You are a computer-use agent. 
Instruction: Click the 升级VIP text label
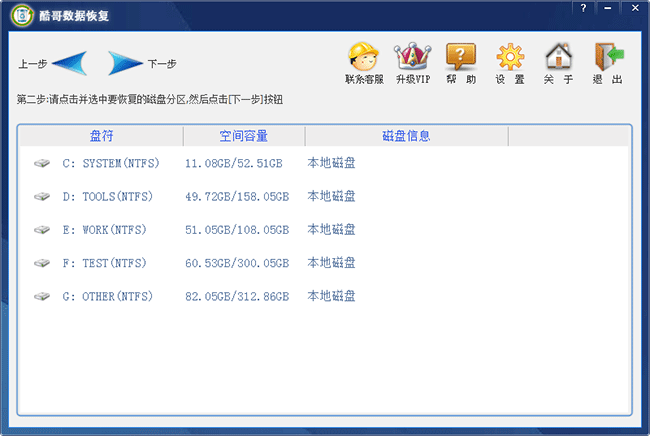[413, 79]
